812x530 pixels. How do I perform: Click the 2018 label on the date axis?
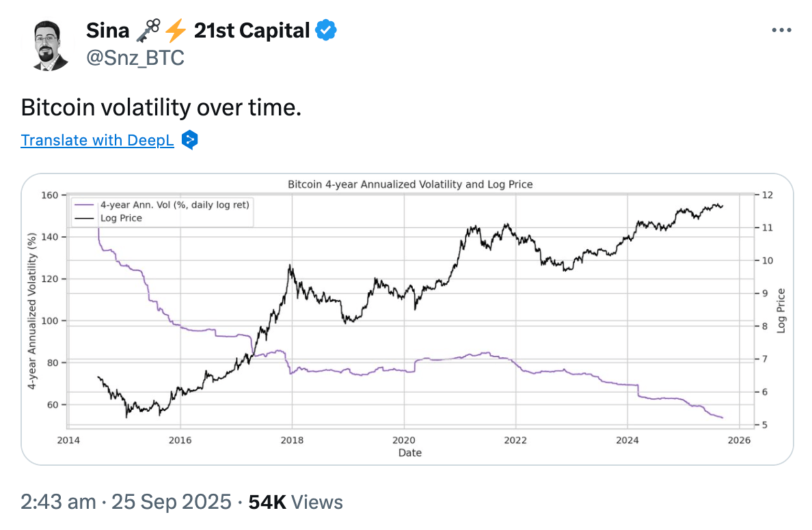pyautogui.click(x=292, y=441)
